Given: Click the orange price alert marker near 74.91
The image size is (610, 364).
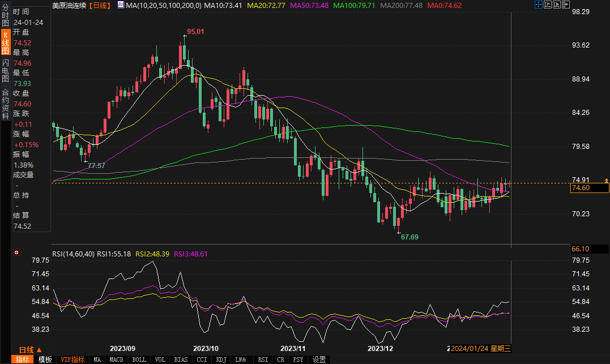Looking at the screenshot, I should [x=607, y=180].
